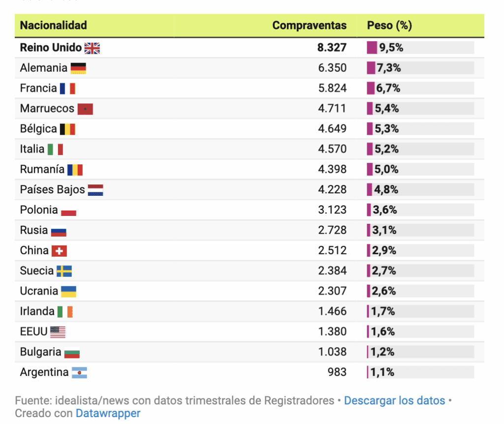Click the 9,5% bar for Reino Unido
The image size is (504, 424).
coord(372,48)
